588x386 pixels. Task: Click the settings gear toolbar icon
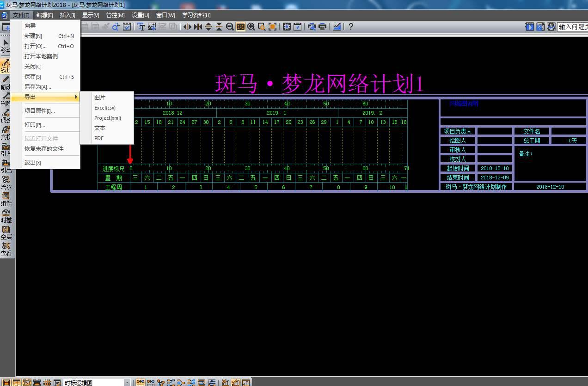[287, 27]
